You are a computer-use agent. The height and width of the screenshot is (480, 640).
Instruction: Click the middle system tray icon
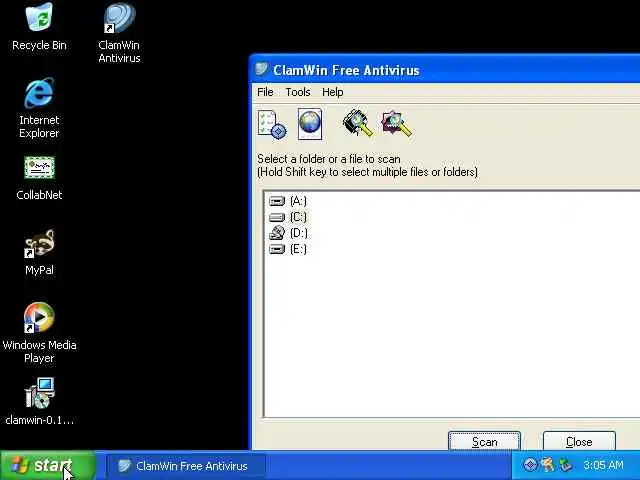(x=548, y=464)
